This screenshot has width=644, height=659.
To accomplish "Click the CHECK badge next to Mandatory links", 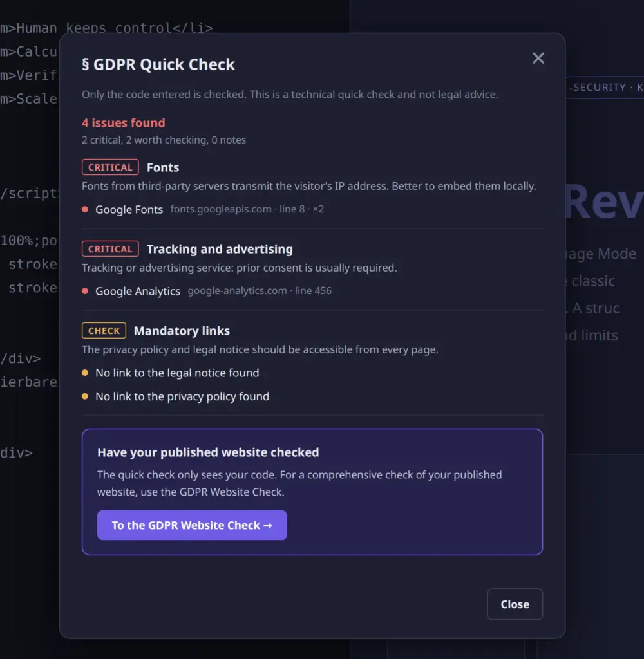I will [104, 330].
